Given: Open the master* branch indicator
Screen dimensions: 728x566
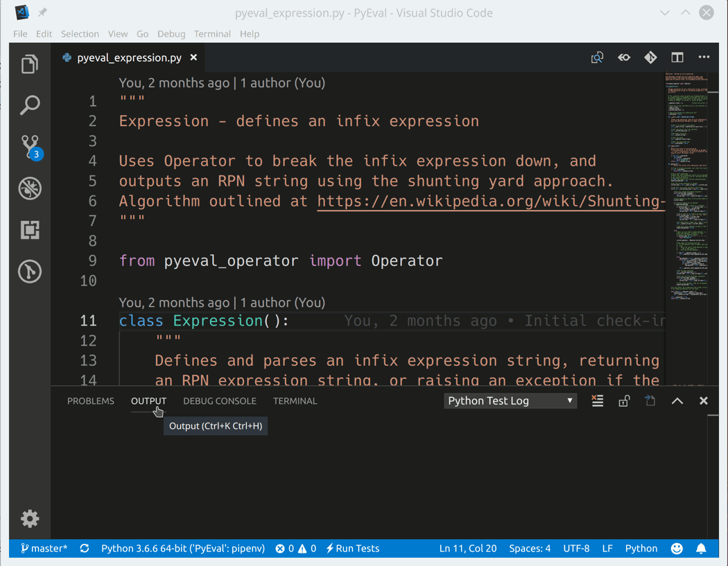Looking at the screenshot, I should tap(44, 548).
